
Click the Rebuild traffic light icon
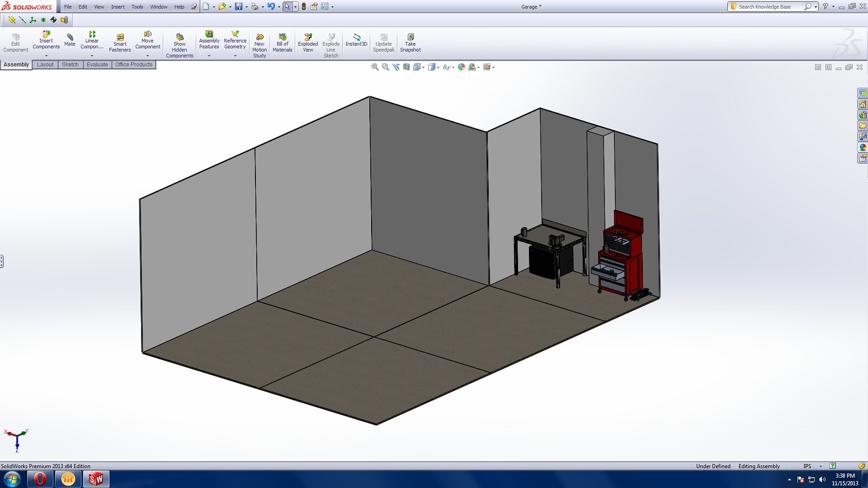click(304, 7)
